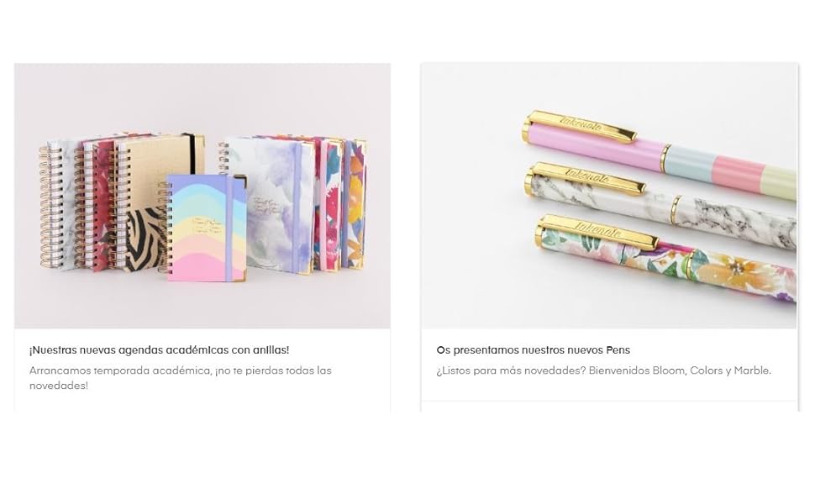Click the red floral spiral notebook

pos(97,203)
